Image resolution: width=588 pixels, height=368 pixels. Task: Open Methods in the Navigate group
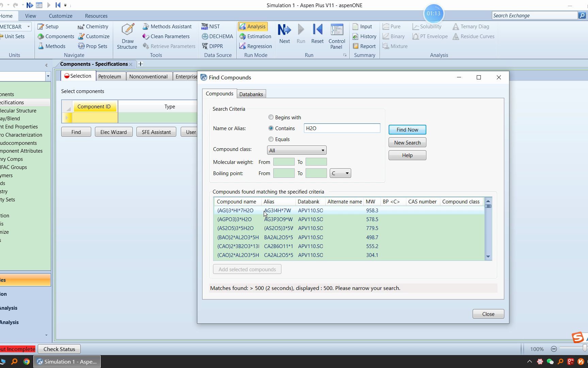coord(51,46)
